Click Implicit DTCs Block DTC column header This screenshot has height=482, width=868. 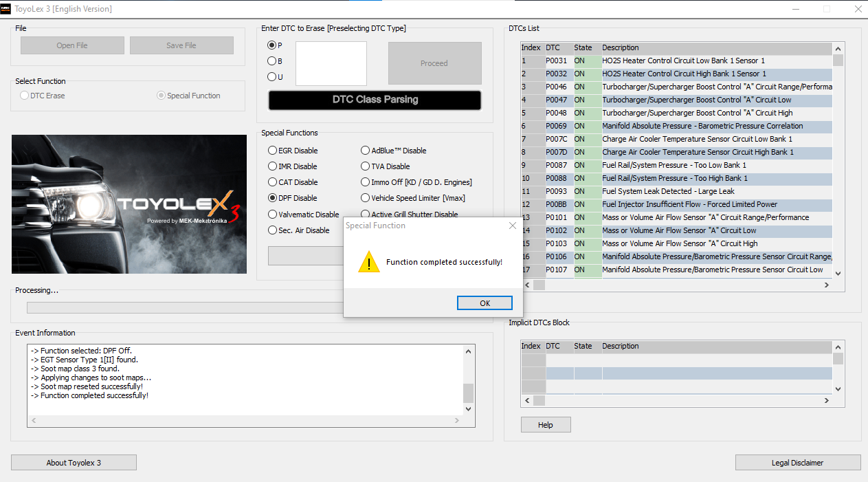pos(559,346)
